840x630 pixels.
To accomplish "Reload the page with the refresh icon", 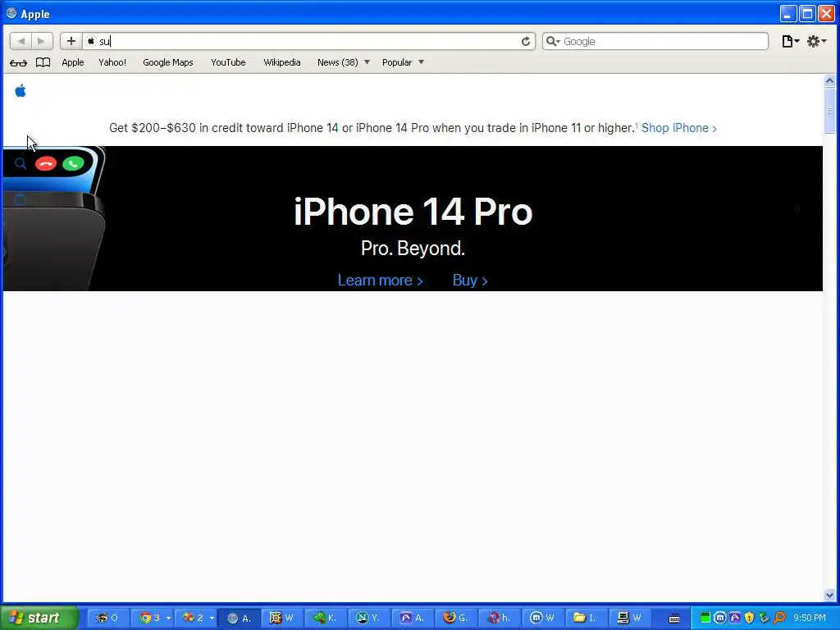I will pyautogui.click(x=526, y=41).
